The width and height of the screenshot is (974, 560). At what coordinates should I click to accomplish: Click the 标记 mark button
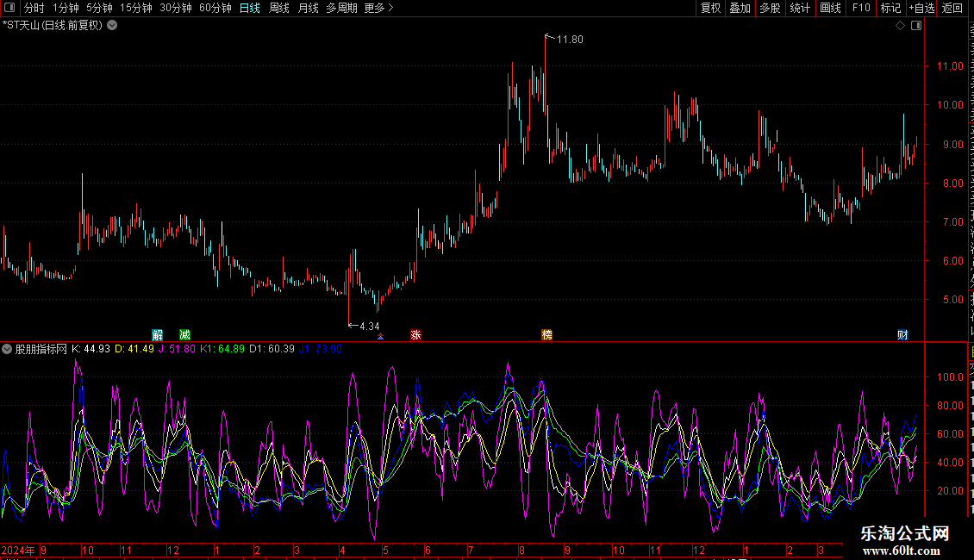click(890, 8)
